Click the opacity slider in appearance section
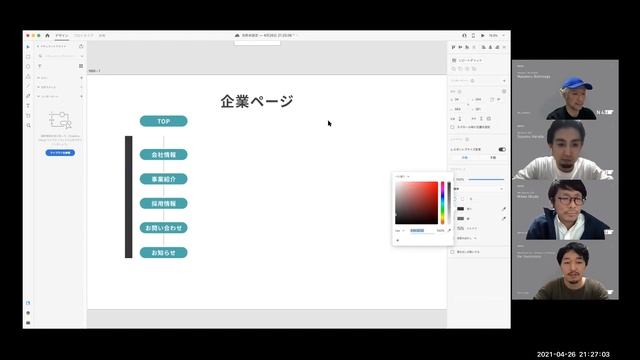 pos(486,180)
